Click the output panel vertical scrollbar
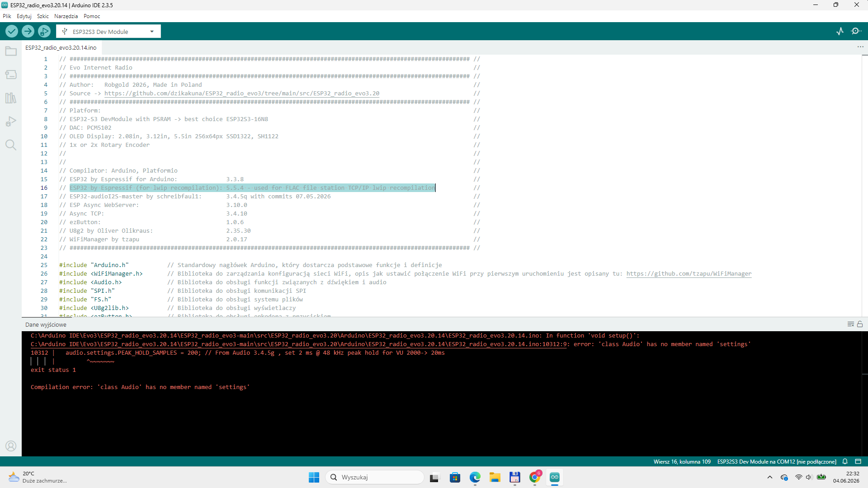 (x=864, y=393)
